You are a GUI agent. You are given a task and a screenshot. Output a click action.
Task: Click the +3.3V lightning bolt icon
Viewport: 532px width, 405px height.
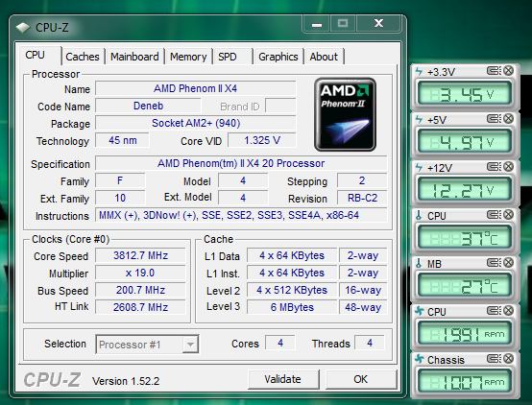(x=420, y=71)
